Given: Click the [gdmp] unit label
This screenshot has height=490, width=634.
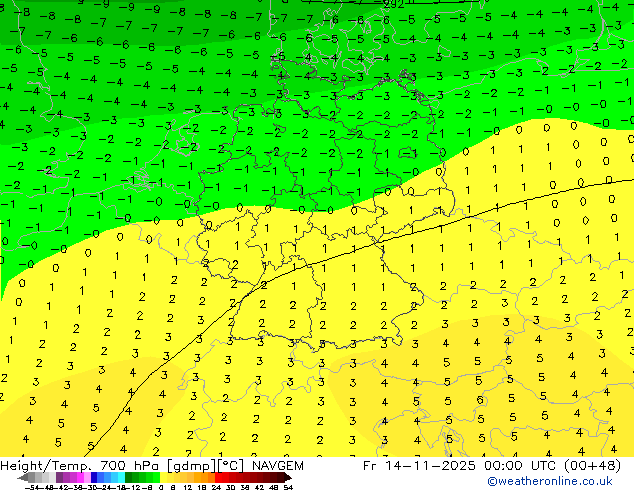Looking at the screenshot, I should pyautogui.click(x=192, y=466).
